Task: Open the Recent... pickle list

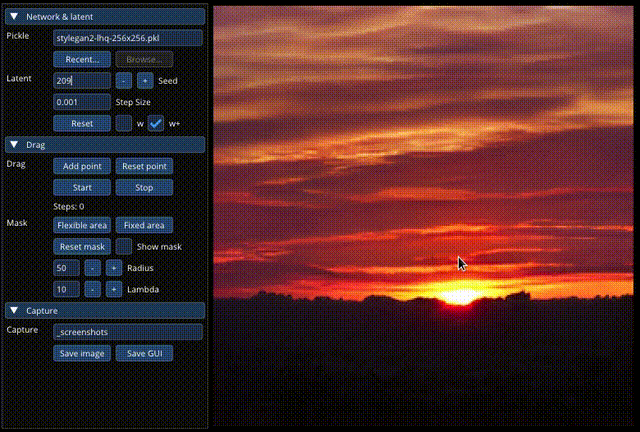Action: pyautogui.click(x=82, y=59)
